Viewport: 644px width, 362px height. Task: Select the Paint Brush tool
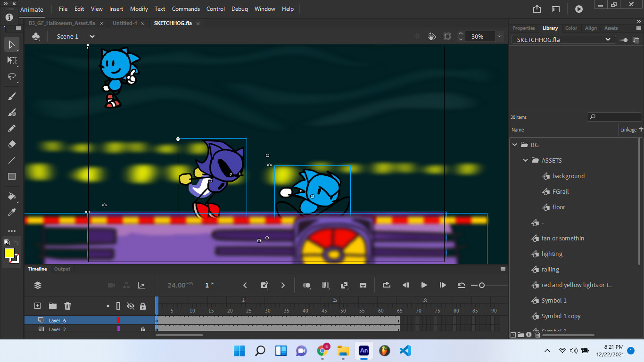[x=11, y=112]
